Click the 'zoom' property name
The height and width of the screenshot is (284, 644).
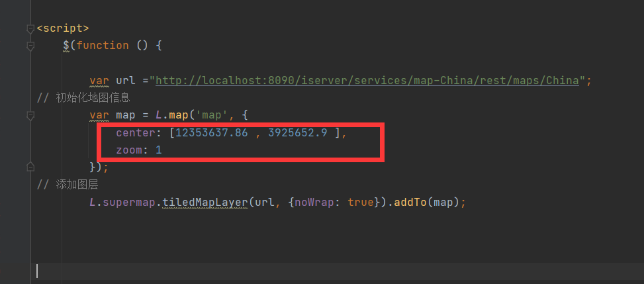coord(129,150)
